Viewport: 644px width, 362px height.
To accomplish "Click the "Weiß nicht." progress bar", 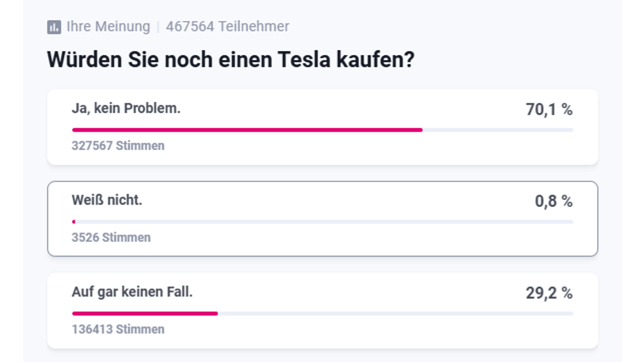I will click(x=323, y=221).
